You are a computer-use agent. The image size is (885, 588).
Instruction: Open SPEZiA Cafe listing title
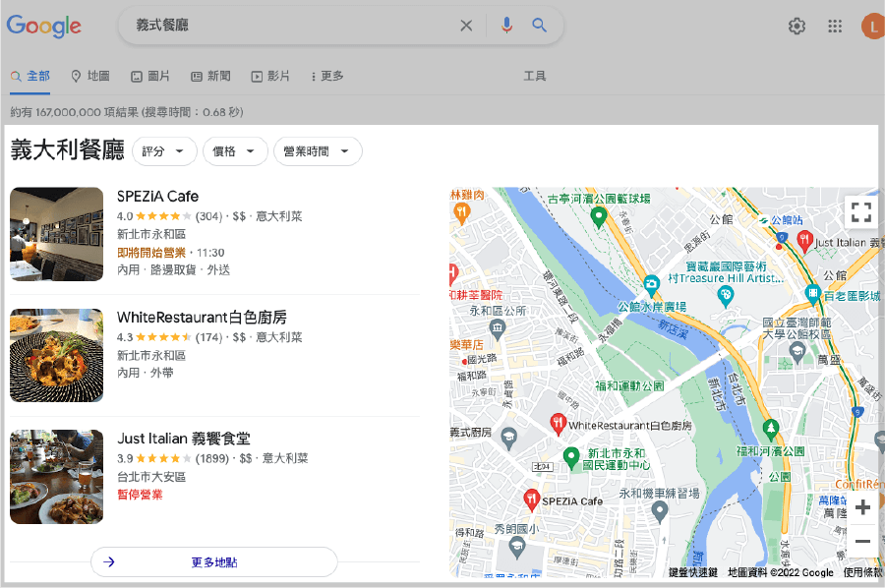(x=157, y=197)
